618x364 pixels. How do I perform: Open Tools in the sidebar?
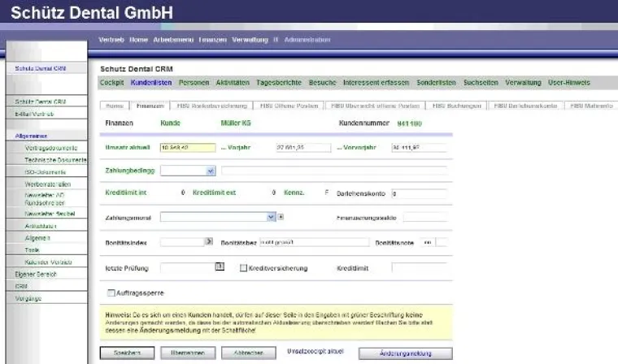32,250
